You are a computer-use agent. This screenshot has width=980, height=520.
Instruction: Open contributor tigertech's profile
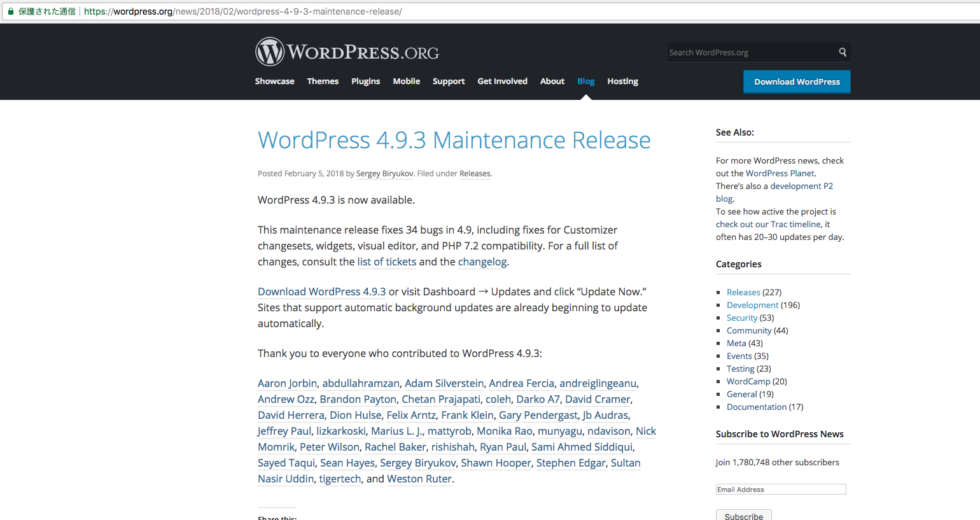340,479
